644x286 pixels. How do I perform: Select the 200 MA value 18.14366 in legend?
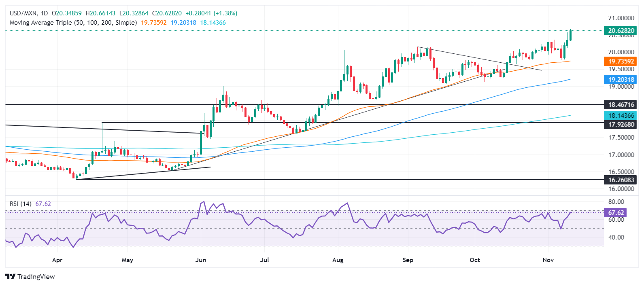point(213,23)
